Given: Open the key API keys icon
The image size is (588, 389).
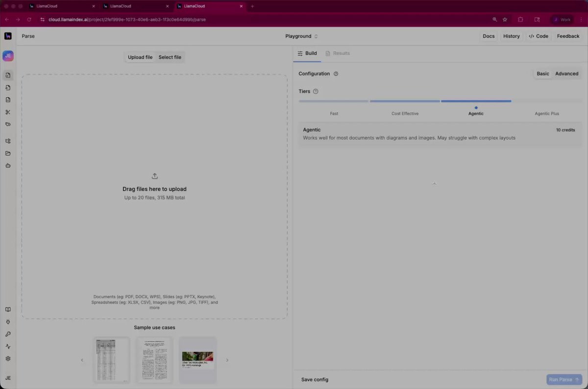Looking at the screenshot, I should [x=8, y=334].
